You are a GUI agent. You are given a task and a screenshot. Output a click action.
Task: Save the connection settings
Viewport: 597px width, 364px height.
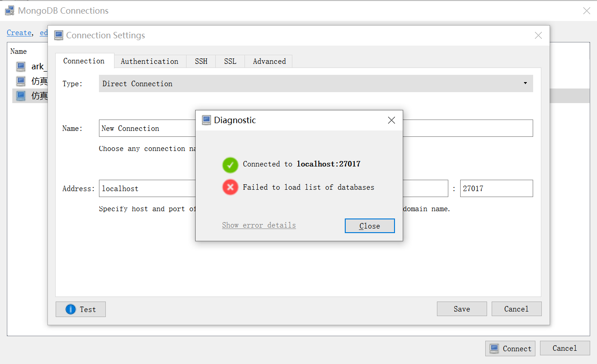point(462,309)
